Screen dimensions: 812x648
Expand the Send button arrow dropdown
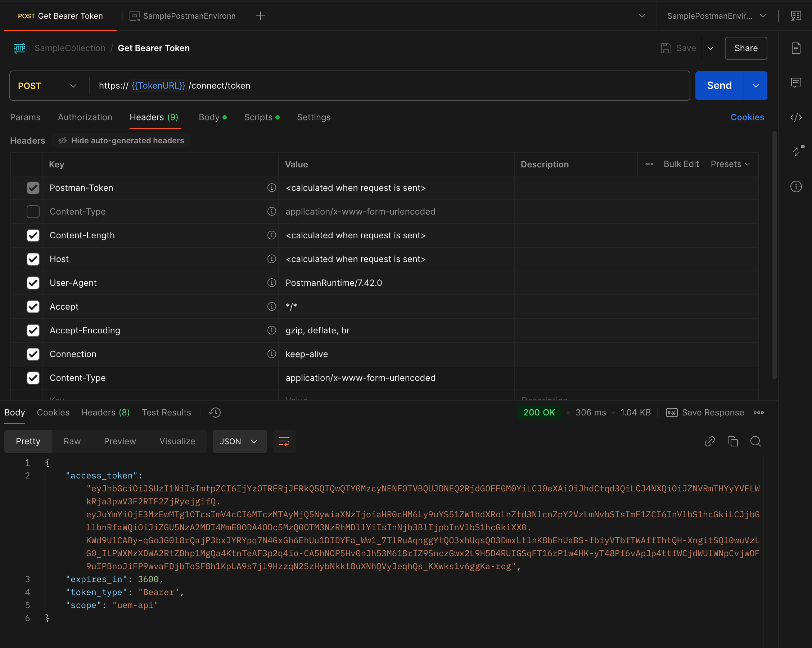click(x=755, y=86)
